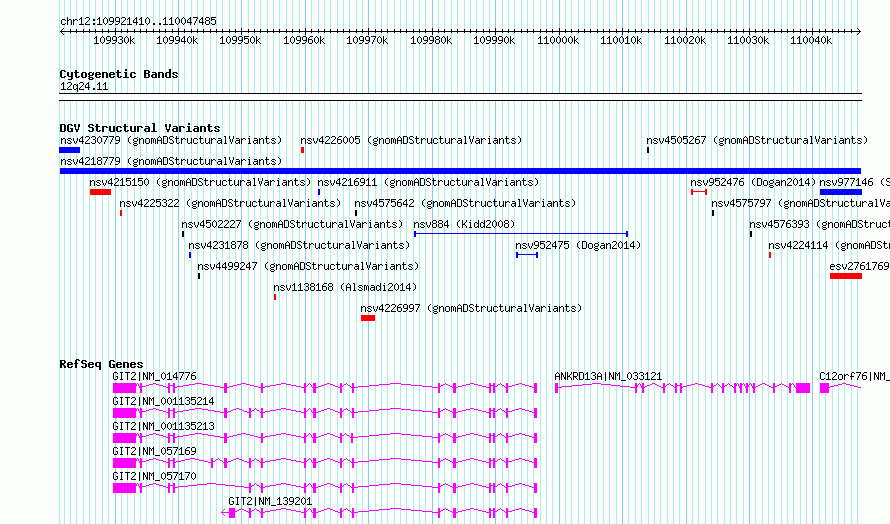
Task: Select the GIT2|NM_001135214 transcript label
Action: pos(163,401)
